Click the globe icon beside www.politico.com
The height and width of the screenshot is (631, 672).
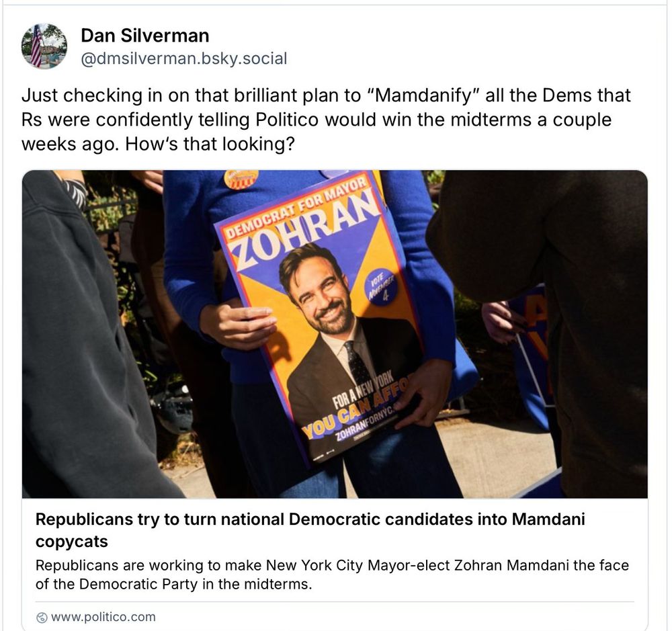(x=42, y=618)
